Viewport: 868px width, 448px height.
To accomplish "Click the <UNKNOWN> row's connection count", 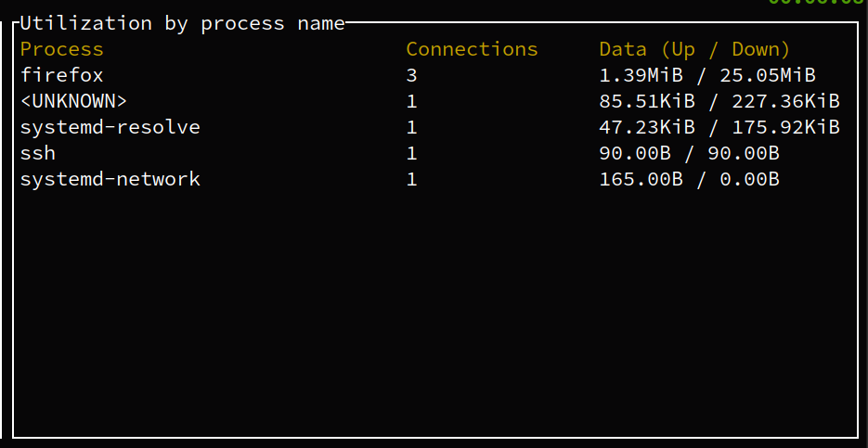I will tap(411, 101).
